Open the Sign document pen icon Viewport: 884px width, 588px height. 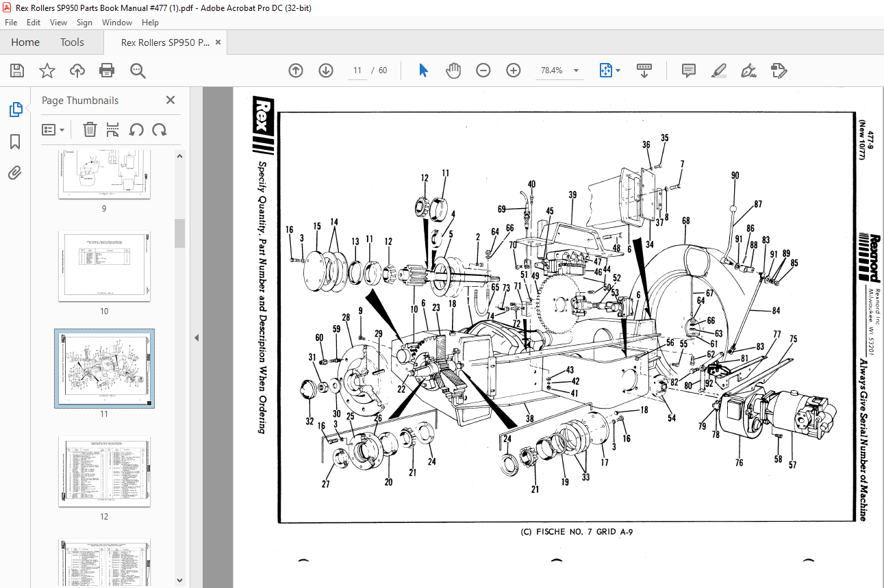pos(748,71)
